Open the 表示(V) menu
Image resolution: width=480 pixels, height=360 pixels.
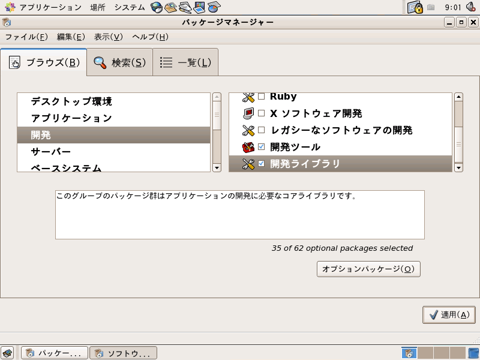click(108, 37)
